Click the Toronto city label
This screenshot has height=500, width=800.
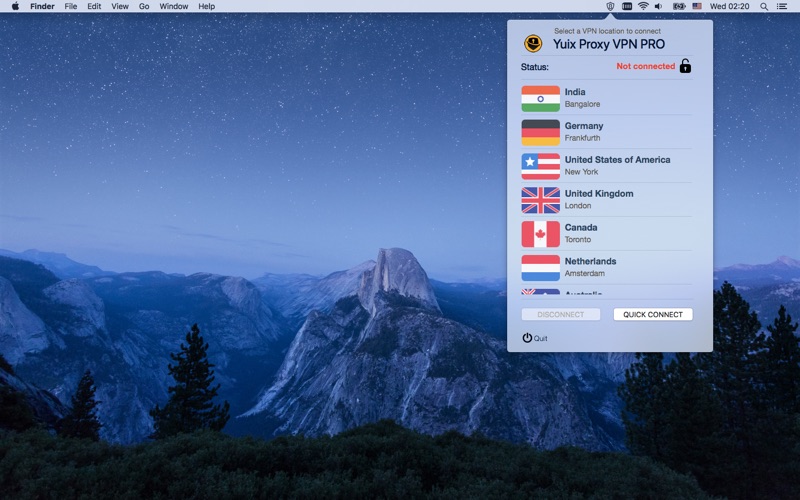578,239
